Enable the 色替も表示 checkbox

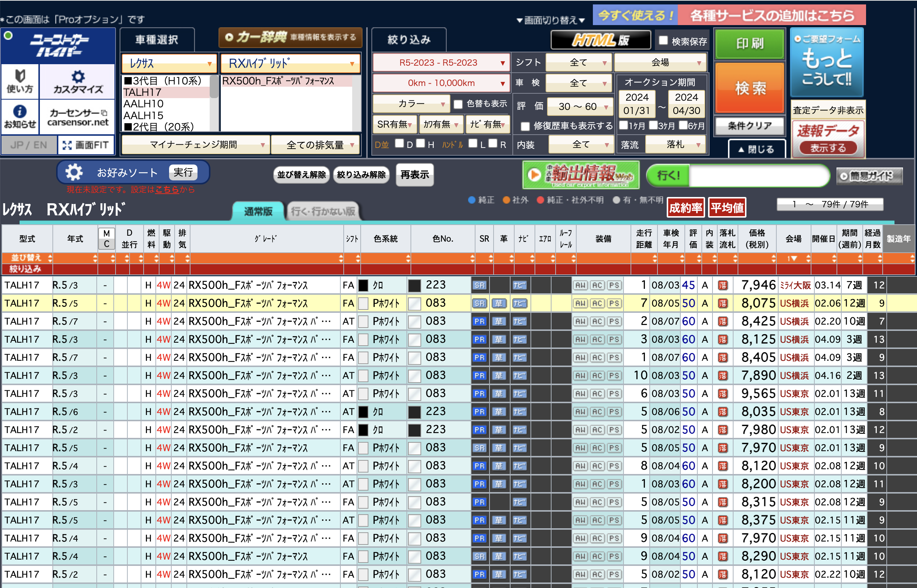(x=458, y=104)
